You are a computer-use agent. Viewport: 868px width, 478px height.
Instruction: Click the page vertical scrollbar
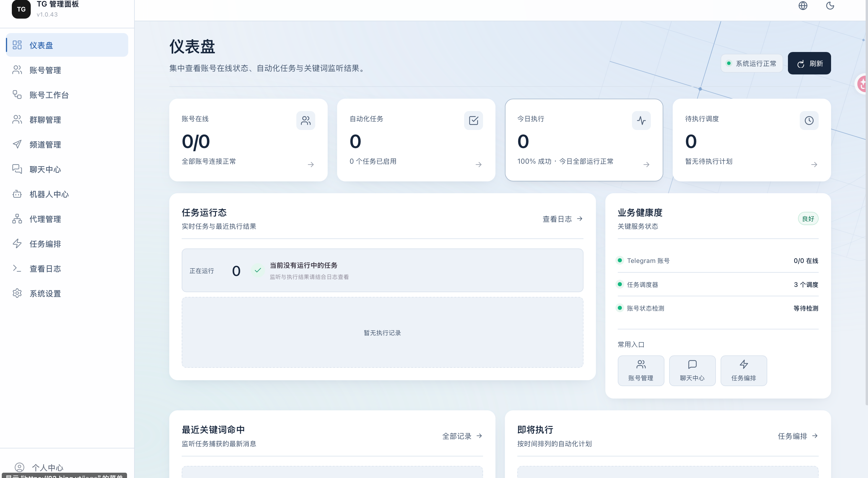point(866,202)
